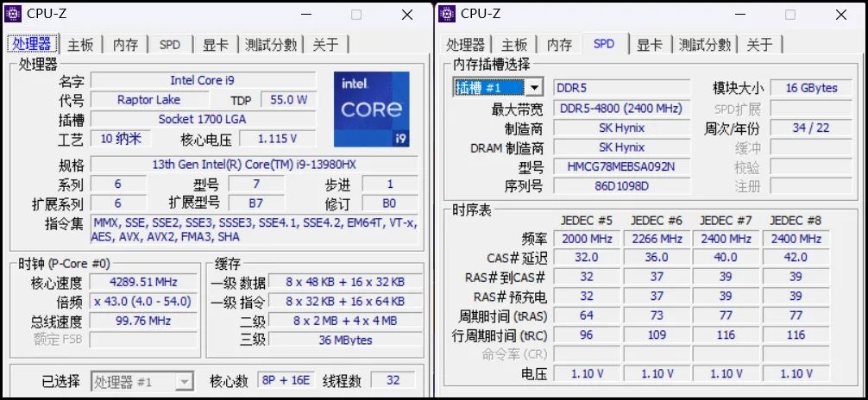Image resolution: width=868 pixels, height=400 pixels.
Task: Open the 主板 tab in the left window
Action: tap(81, 45)
